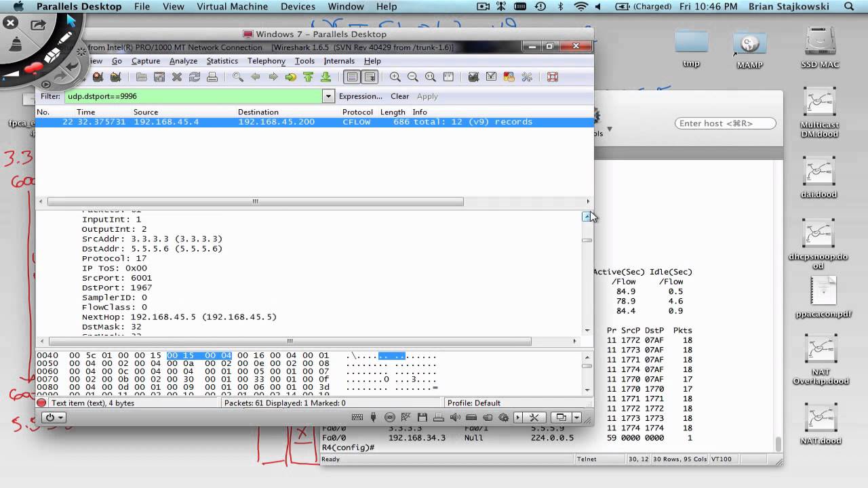The width and height of the screenshot is (868, 488).
Task: Open Parallels keyboard icon in bottom bar
Action: coord(357,418)
